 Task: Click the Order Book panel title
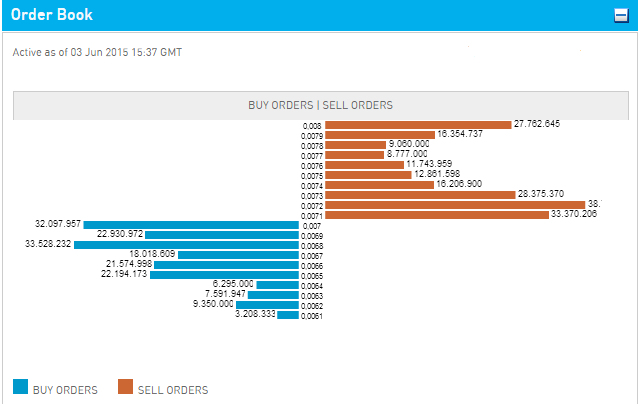pyautogui.click(x=52, y=16)
